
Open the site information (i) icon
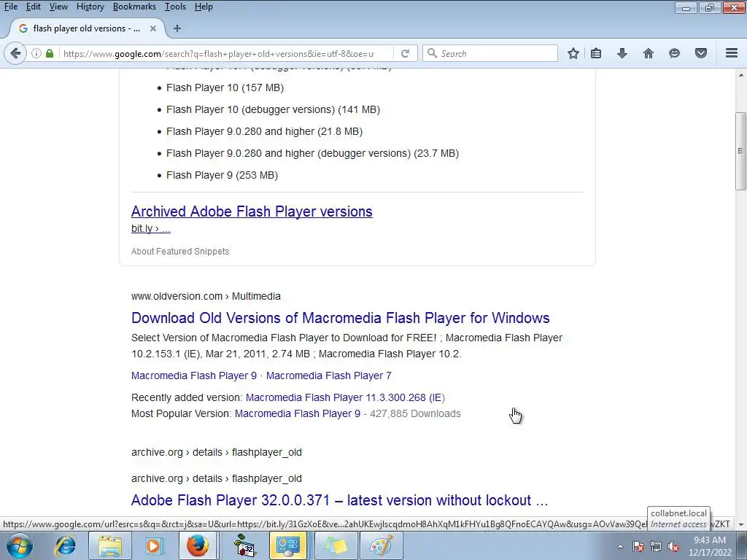click(36, 53)
